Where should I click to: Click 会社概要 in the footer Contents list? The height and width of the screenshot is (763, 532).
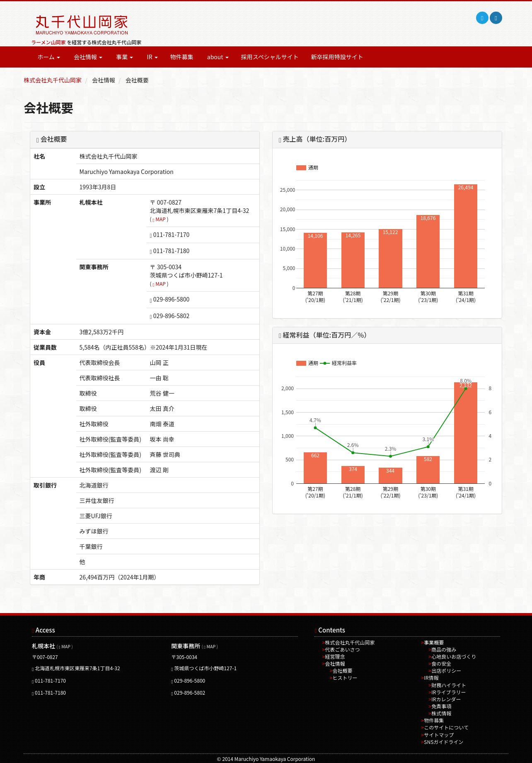(x=342, y=671)
